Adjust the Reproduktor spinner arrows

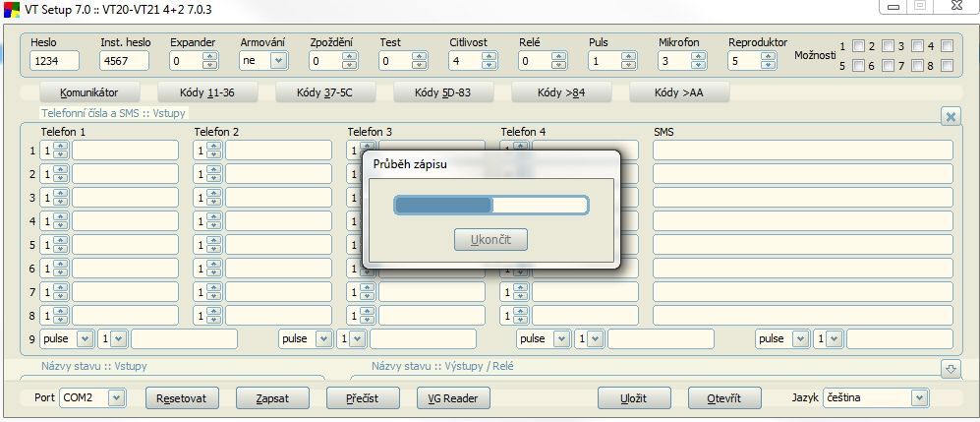(768, 61)
